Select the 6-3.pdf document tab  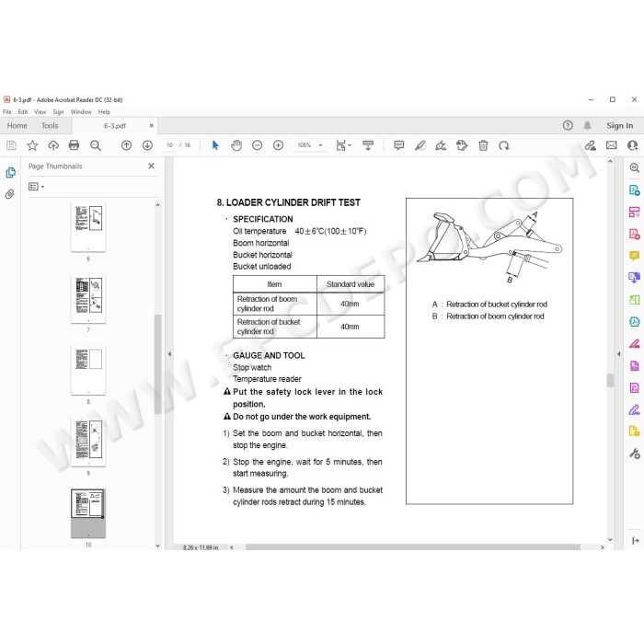pos(115,126)
